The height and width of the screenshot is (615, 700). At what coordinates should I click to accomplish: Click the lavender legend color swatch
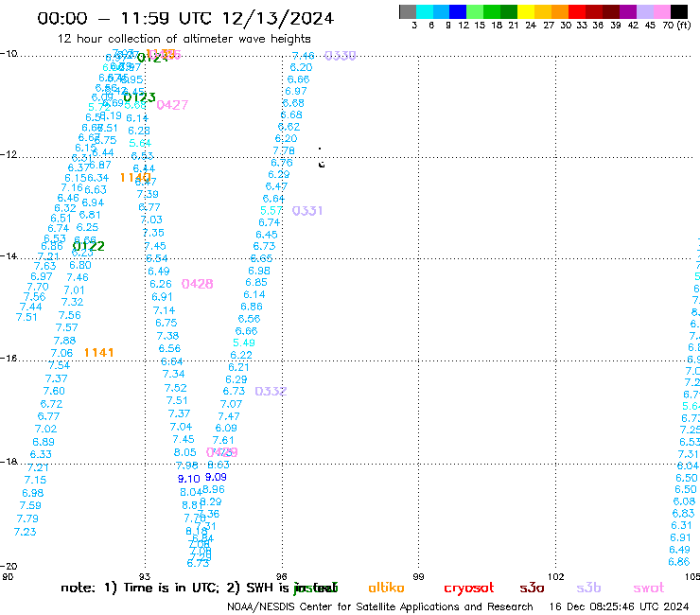pyautogui.click(x=645, y=11)
